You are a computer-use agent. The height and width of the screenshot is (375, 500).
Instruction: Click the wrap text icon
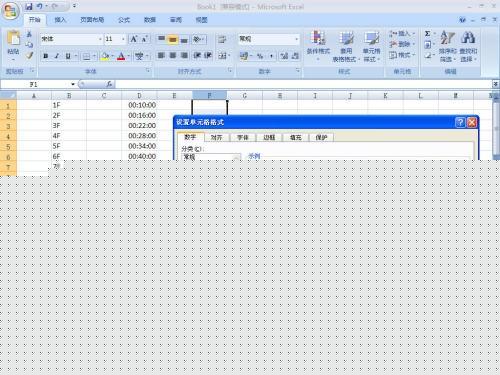tap(222, 40)
